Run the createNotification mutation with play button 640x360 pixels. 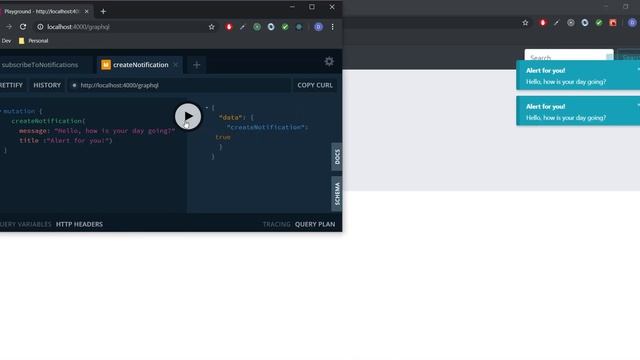188,116
